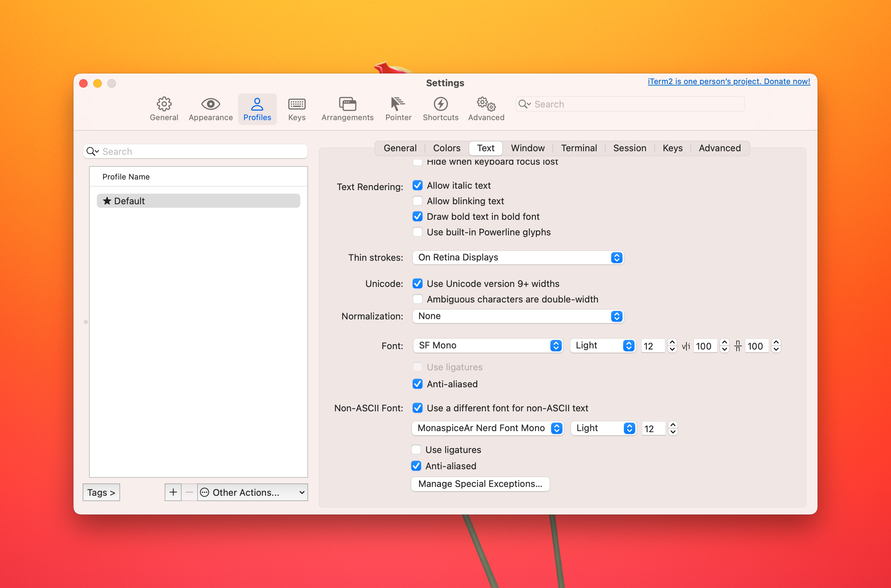Click the horizontal spacing icon beside 100
This screenshot has height=588, width=891.
[x=686, y=346]
